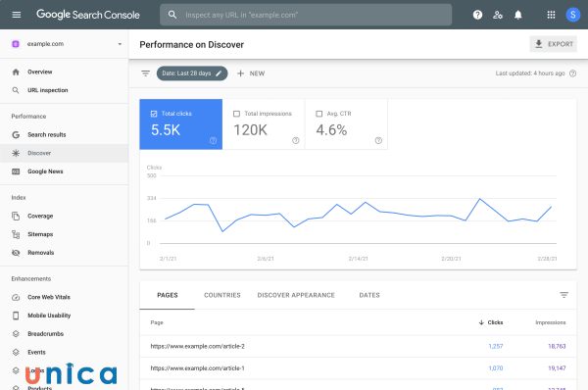The image size is (588, 390).
Task: Click the table filter icon on the tabs row
Action: (563, 295)
